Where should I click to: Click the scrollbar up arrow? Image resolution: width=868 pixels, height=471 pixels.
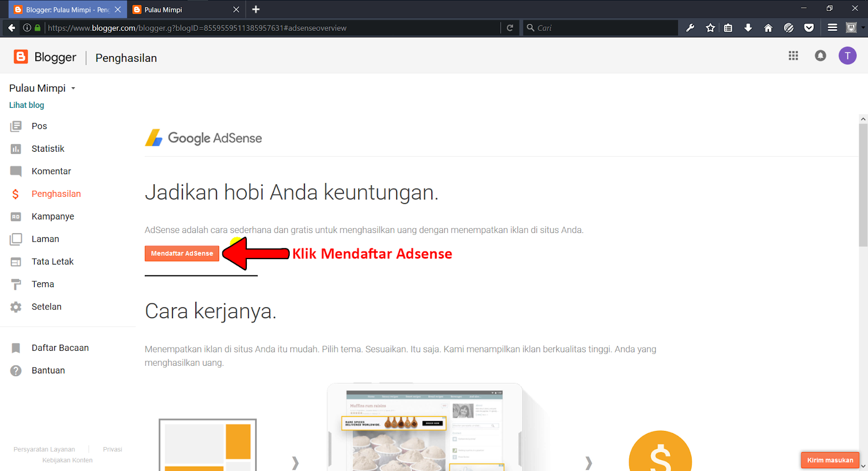coord(863,119)
